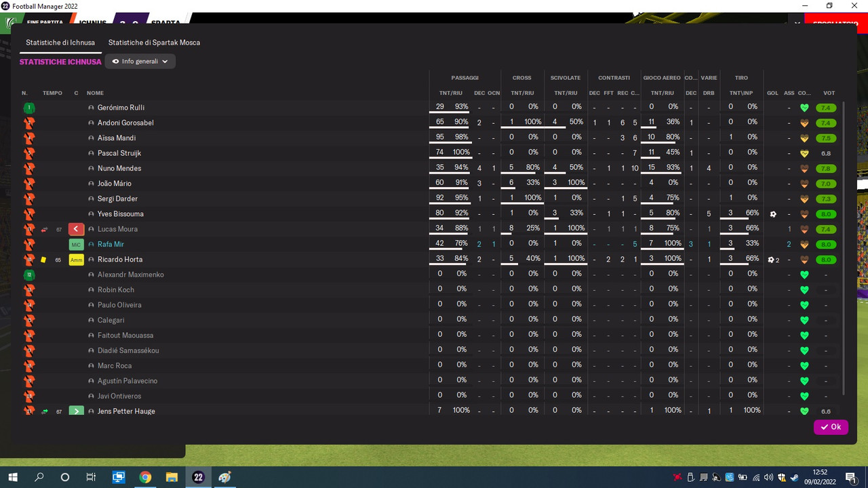Open the notification center icon in the taskbar
The height and width of the screenshot is (488, 868).
(x=850, y=477)
